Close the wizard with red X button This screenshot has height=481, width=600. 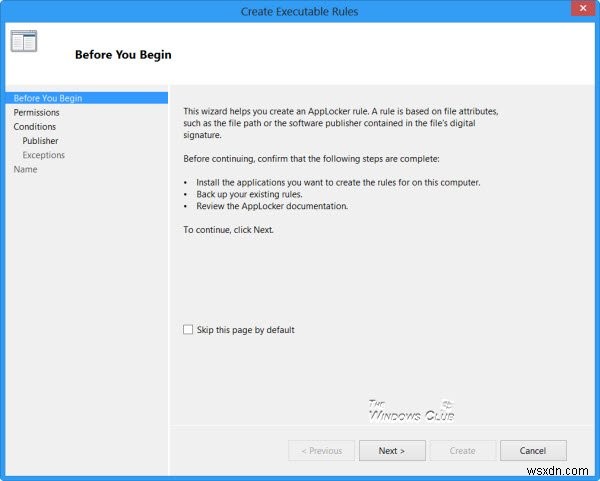pyautogui.click(x=583, y=8)
